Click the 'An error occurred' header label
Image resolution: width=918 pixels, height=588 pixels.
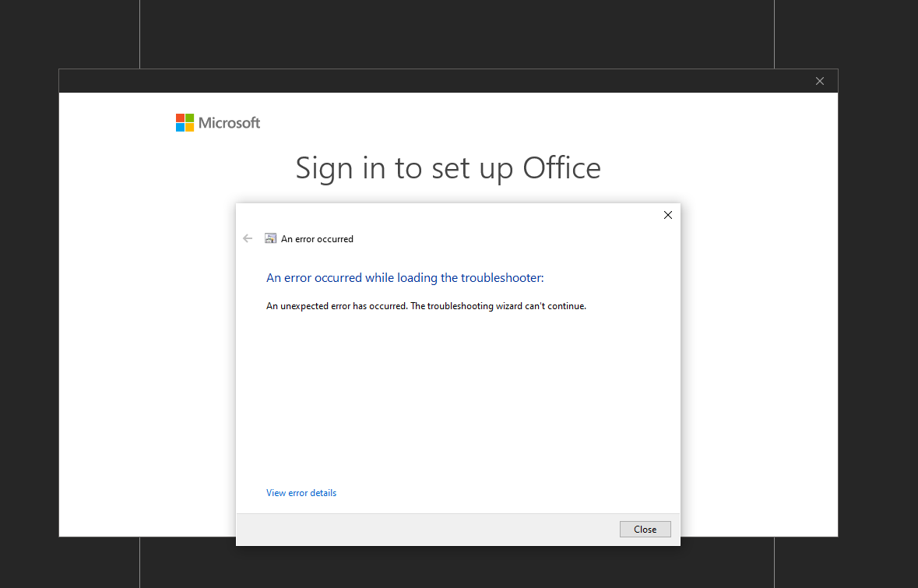(317, 238)
